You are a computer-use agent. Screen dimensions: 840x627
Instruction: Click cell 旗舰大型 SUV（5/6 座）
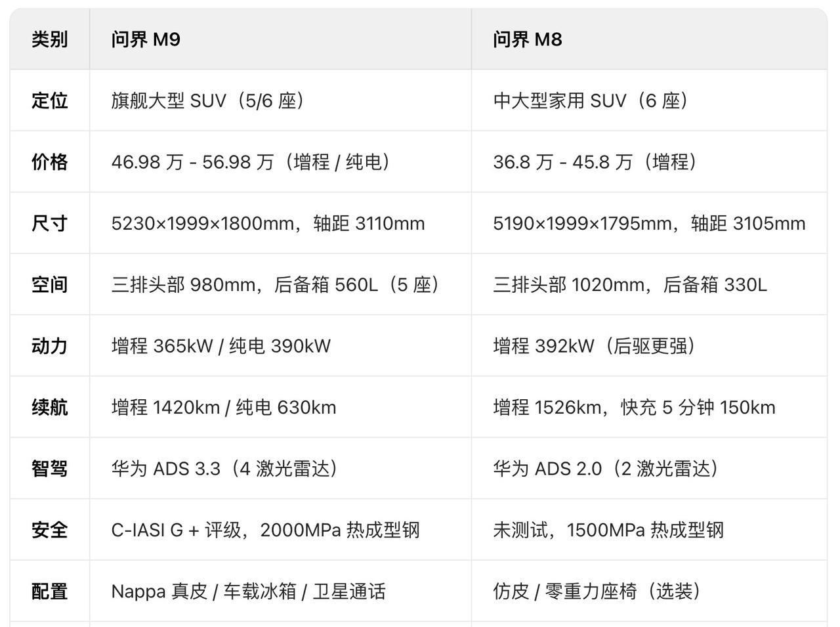(x=280, y=100)
